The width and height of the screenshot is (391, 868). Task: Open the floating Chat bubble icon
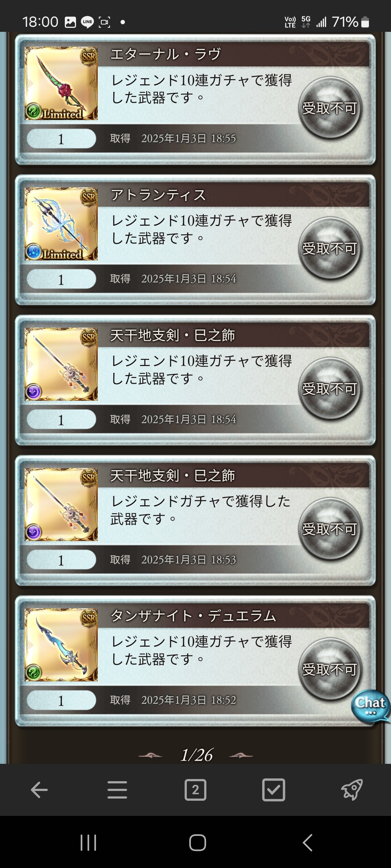tap(371, 706)
